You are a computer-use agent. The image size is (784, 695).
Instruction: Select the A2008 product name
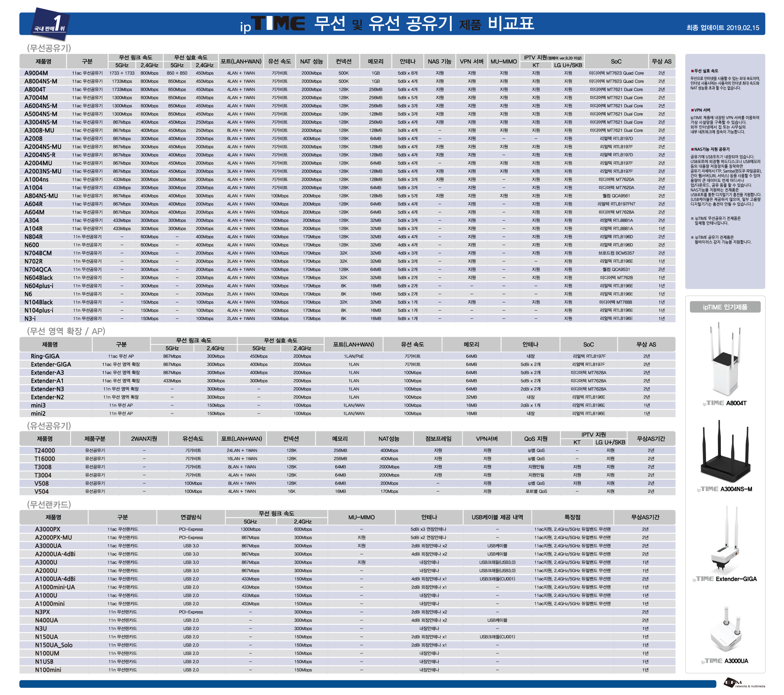click(x=33, y=139)
